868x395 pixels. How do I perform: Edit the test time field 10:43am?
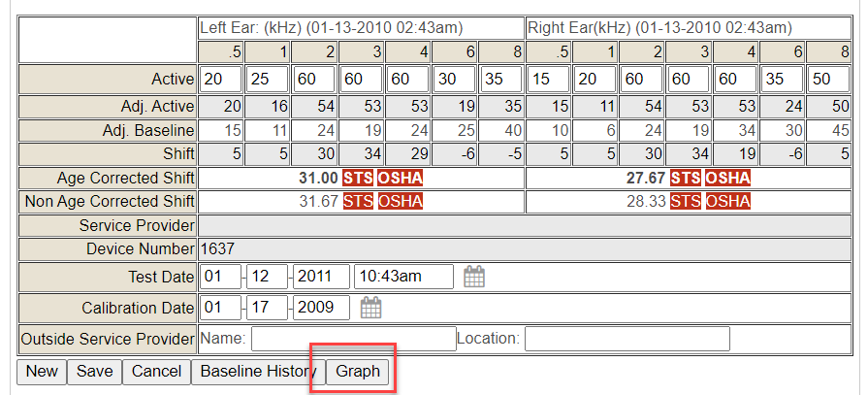pos(403,277)
